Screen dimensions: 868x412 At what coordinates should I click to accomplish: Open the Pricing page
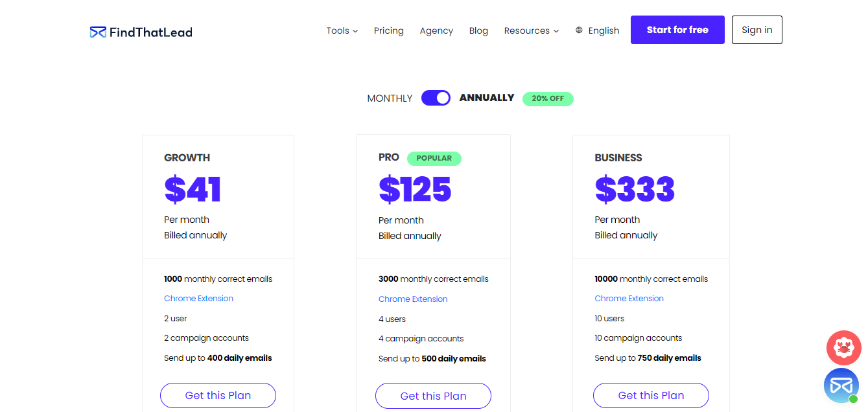pos(389,30)
